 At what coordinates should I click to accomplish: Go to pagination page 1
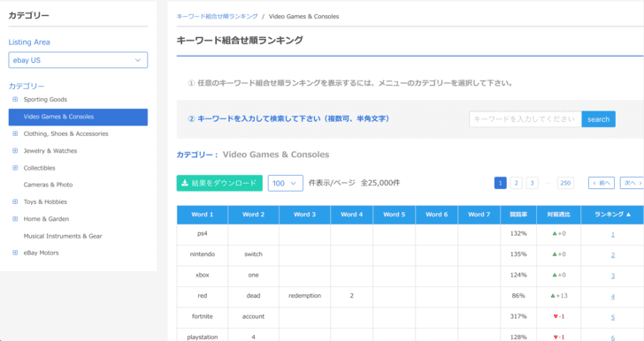coord(501,183)
